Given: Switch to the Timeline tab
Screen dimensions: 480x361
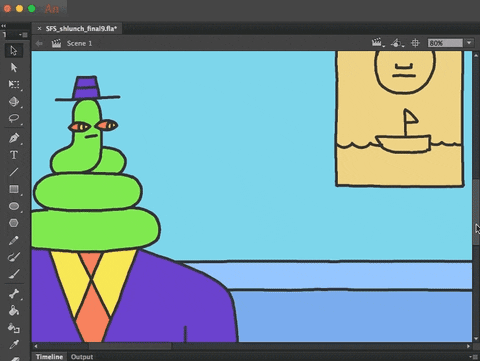Looking at the screenshot, I should pos(49,357).
